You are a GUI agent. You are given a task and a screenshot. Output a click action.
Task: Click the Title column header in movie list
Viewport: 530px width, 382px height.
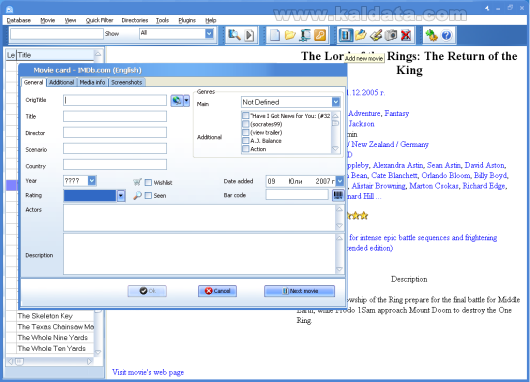coord(55,55)
